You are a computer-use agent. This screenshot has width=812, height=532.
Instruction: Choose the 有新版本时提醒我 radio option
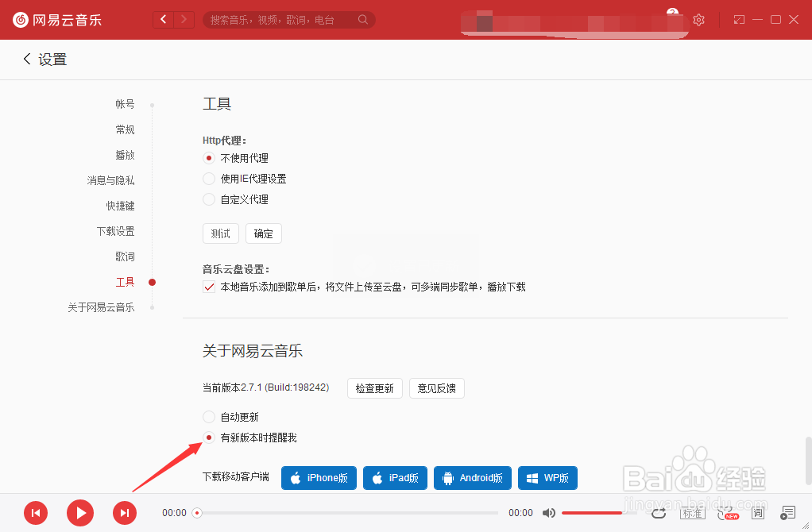(x=209, y=438)
